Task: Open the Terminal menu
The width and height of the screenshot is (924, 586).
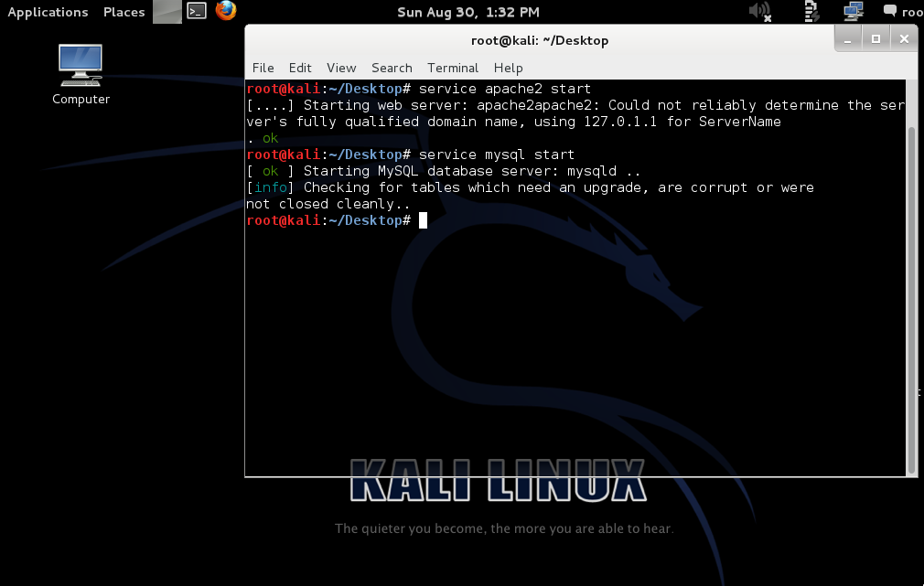Action: (453, 68)
